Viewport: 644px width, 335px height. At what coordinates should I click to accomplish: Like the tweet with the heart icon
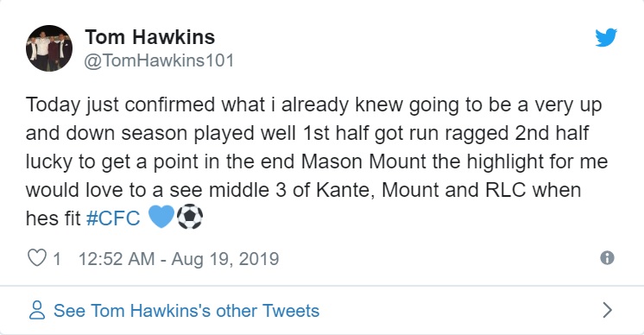pyautogui.click(x=37, y=258)
